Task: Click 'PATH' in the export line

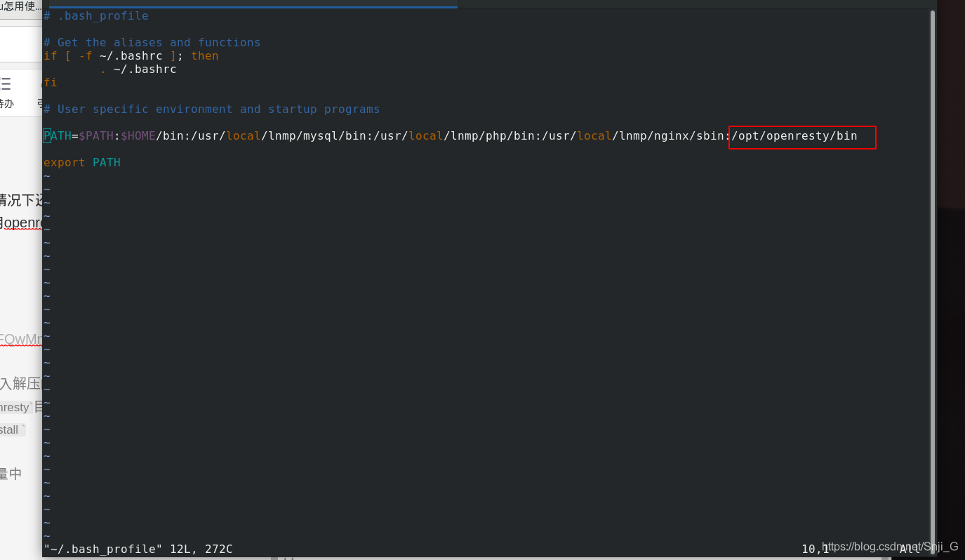Action: (x=107, y=162)
